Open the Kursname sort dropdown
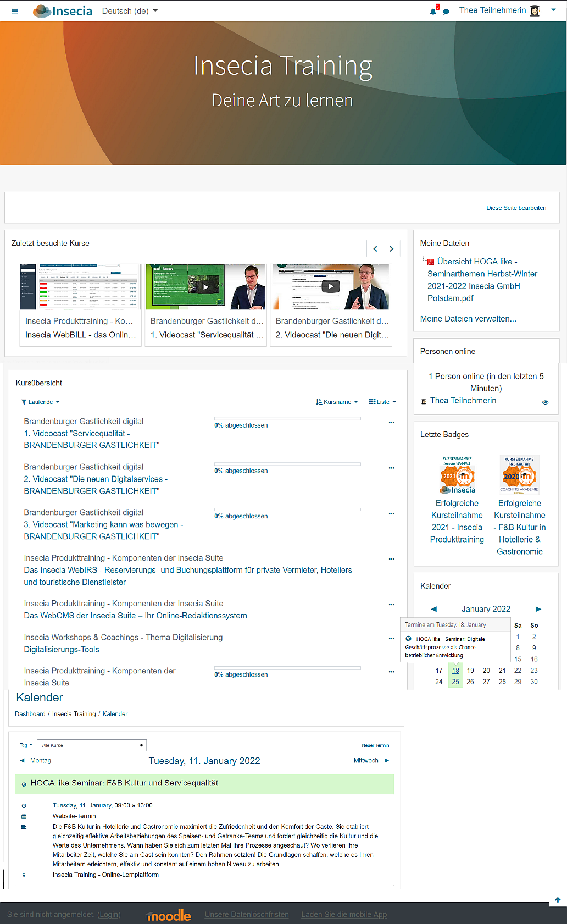 [337, 402]
